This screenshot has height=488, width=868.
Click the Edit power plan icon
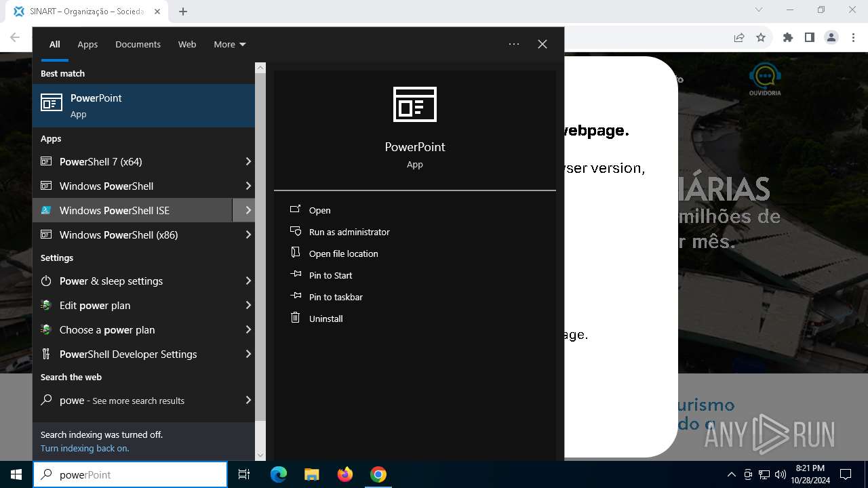click(46, 305)
